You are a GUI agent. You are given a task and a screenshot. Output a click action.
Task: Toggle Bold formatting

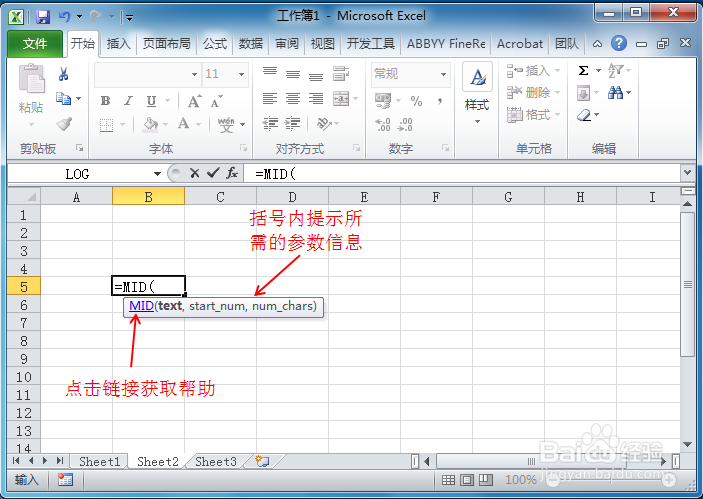(106, 100)
